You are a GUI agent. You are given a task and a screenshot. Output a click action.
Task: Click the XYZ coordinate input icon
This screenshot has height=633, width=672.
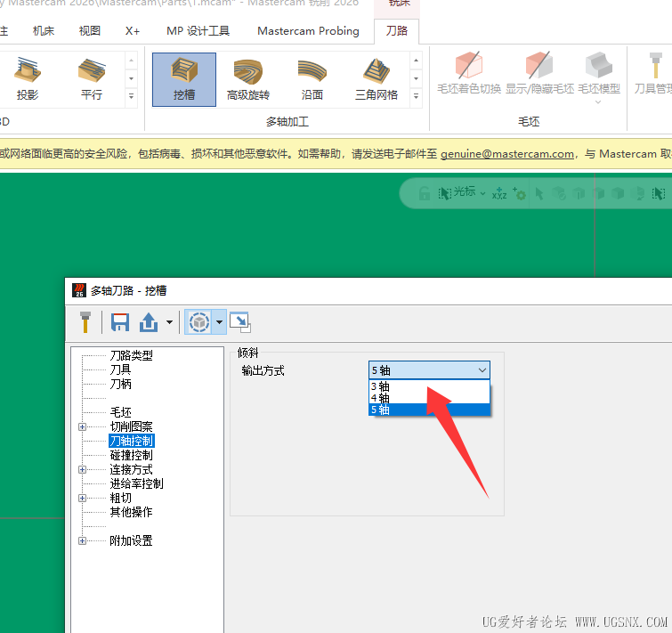(499, 194)
